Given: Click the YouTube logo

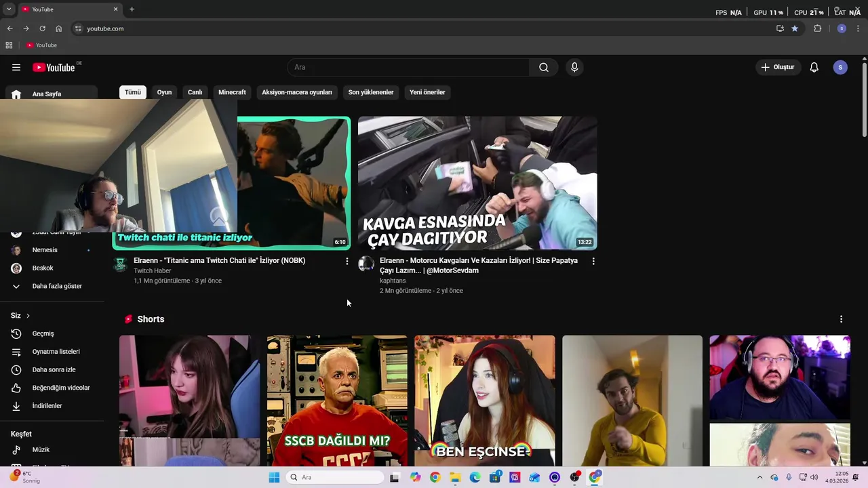Looking at the screenshot, I should click(x=54, y=67).
